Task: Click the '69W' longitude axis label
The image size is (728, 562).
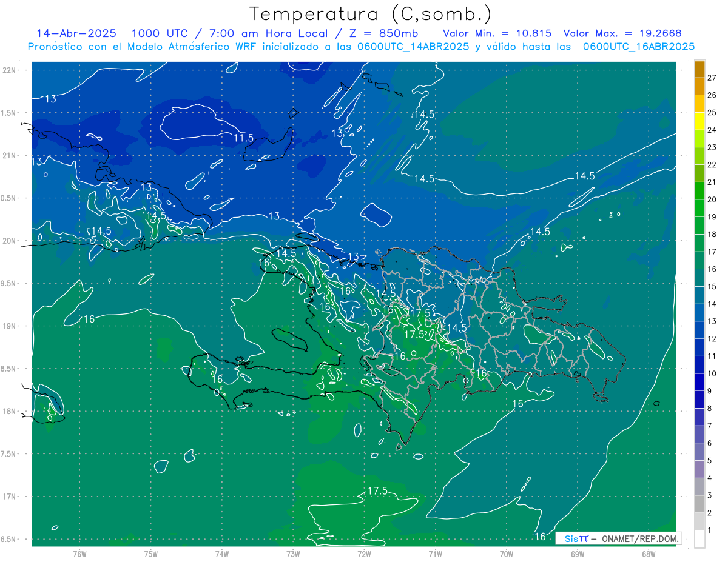Action: [578, 554]
